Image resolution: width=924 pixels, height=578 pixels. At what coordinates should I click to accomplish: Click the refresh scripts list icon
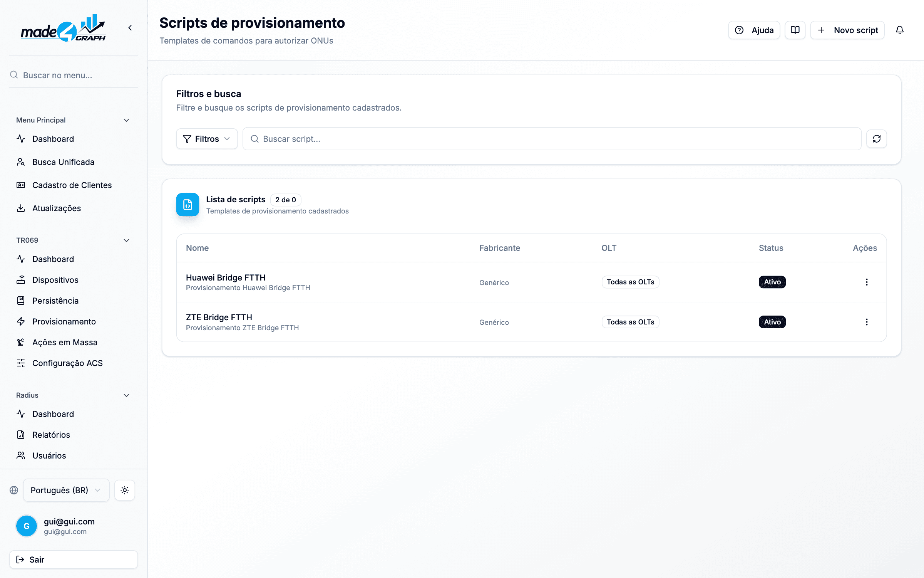(x=877, y=139)
